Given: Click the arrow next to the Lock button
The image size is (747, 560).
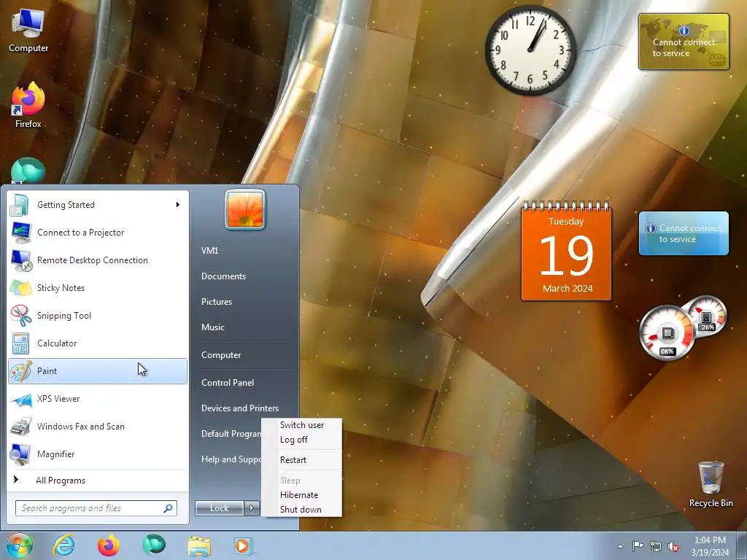Looking at the screenshot, I should coord(252,508).
